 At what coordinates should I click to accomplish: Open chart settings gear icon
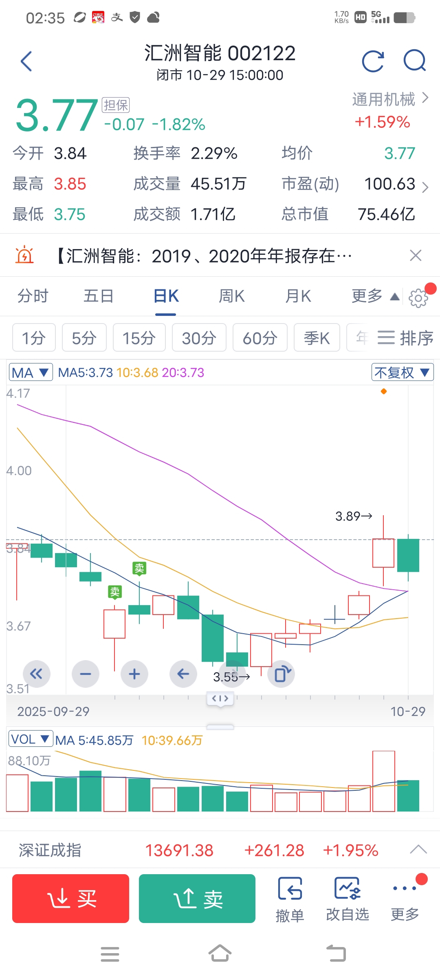pos(418,298)
